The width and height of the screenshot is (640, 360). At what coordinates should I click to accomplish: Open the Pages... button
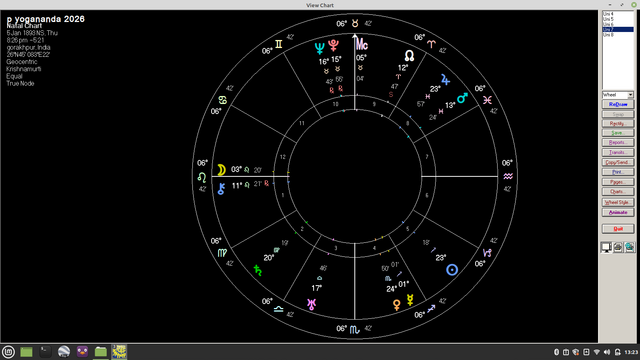[618, 182]
